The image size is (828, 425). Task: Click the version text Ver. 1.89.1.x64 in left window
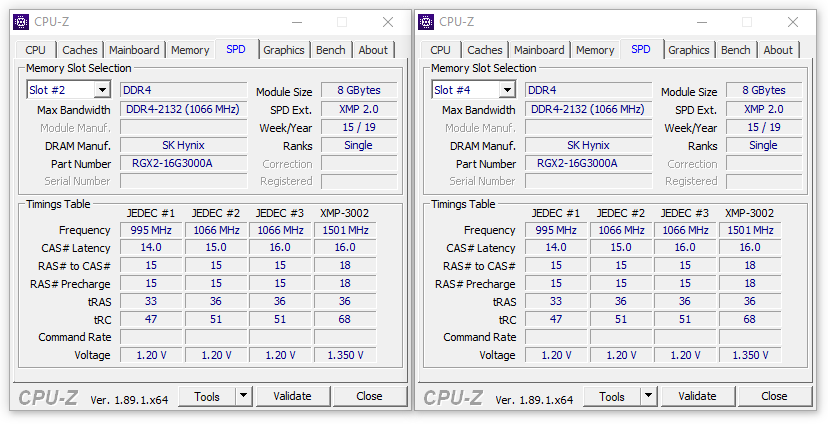129,400
